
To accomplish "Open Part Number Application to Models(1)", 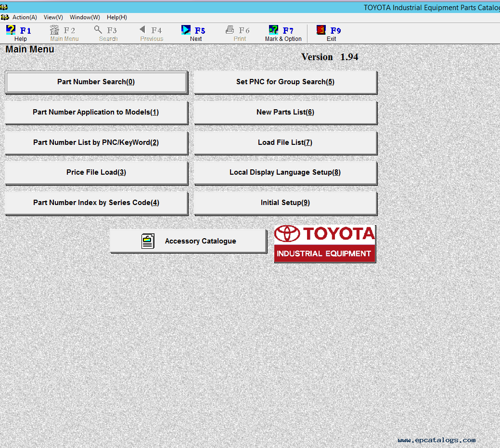I will tap(96, 112).
